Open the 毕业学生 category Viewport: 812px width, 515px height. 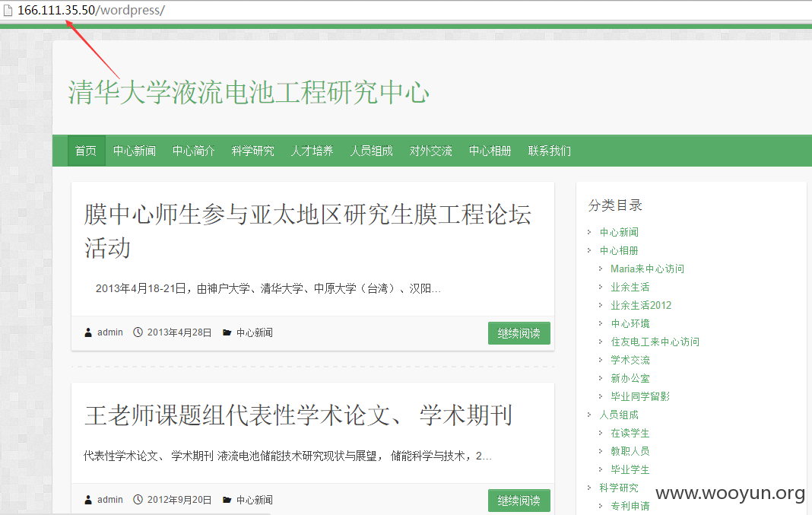click(x=630, y=469)
